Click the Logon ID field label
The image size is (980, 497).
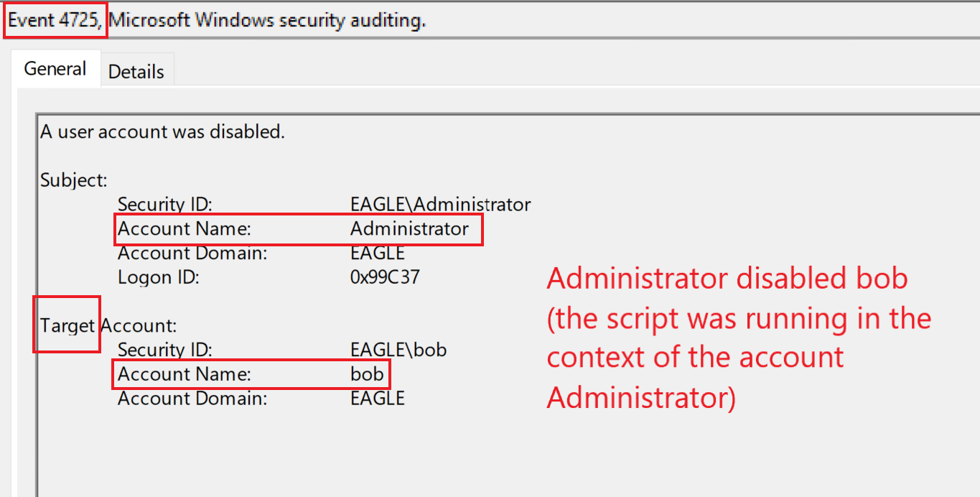point(158,277)
